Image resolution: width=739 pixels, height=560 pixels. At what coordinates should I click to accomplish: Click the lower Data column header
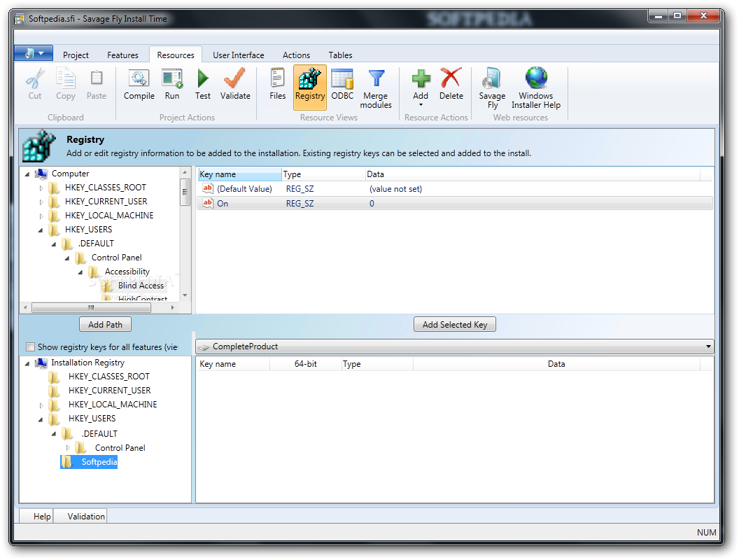pyautogui.click(x=556, y=364)
